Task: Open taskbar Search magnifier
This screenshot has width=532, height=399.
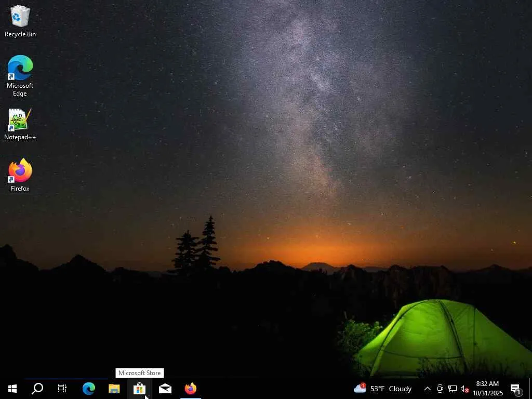Action: [37, 389]
